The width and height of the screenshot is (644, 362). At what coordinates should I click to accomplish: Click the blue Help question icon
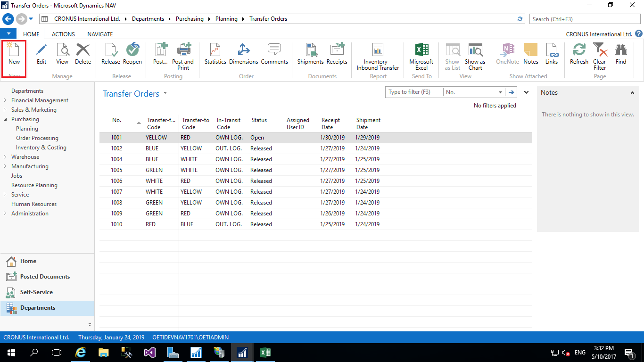[639, 34]
